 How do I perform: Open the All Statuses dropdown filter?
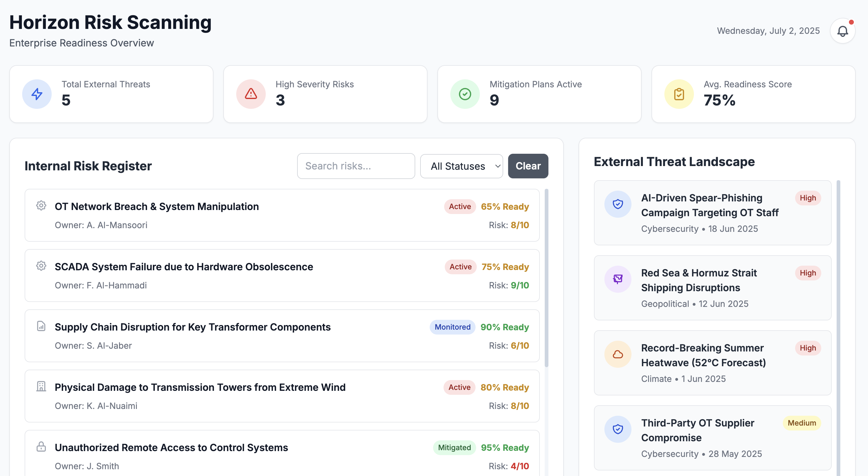click(461, 166)
